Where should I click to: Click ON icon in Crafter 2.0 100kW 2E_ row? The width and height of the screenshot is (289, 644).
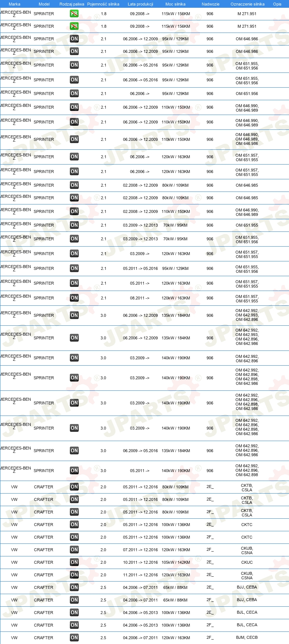[x=74, y=525]
